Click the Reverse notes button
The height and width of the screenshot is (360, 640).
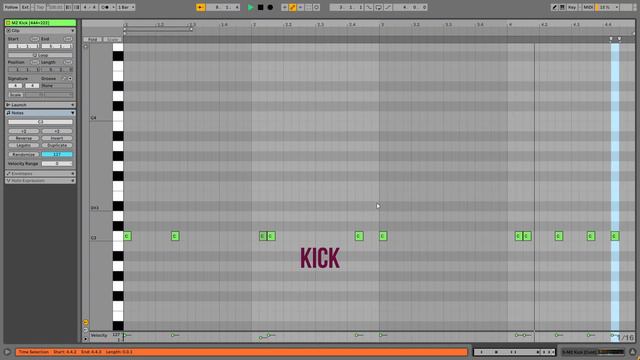[x=24, y=138]
